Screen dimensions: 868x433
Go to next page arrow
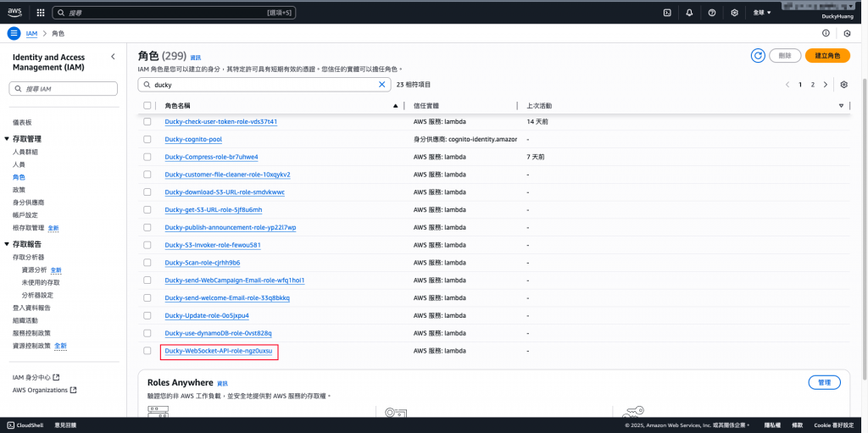point(826,85)
